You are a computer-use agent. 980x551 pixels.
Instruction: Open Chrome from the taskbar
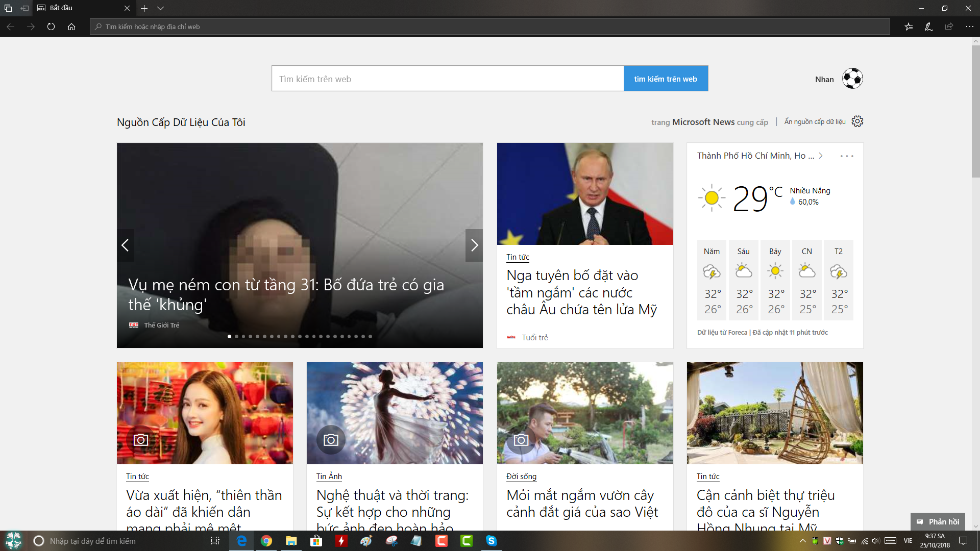point(266,541)
